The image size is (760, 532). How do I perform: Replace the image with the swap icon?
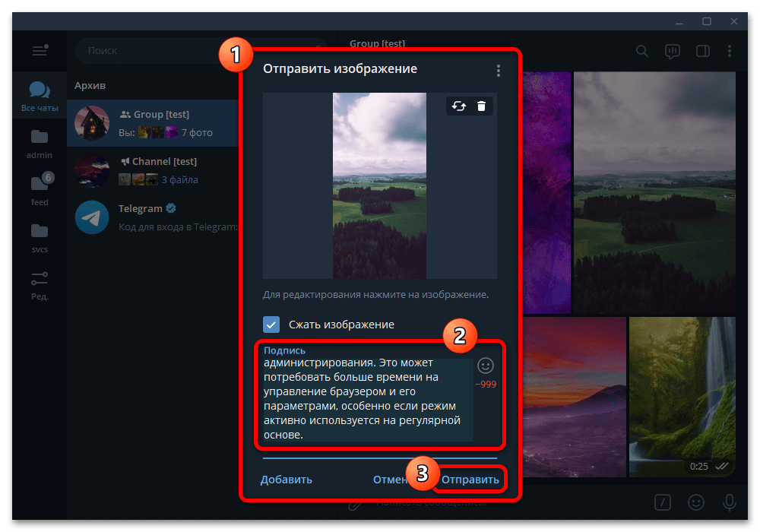pos(458,106)
